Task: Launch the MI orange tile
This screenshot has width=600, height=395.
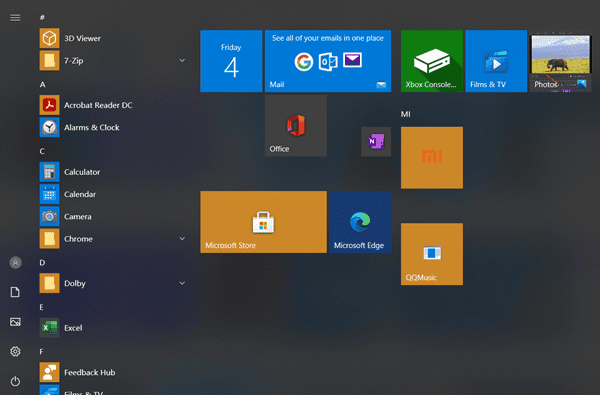Action: click(432, 158)
